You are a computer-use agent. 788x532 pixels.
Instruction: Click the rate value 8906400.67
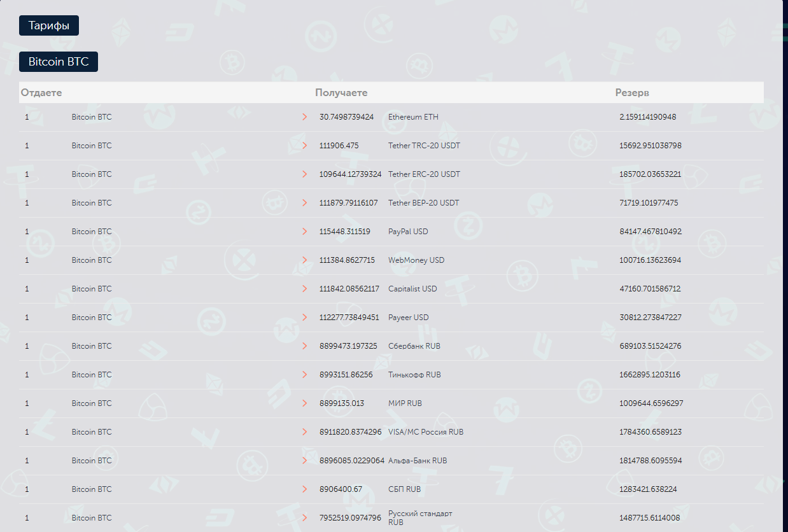[x=341, y=489]
